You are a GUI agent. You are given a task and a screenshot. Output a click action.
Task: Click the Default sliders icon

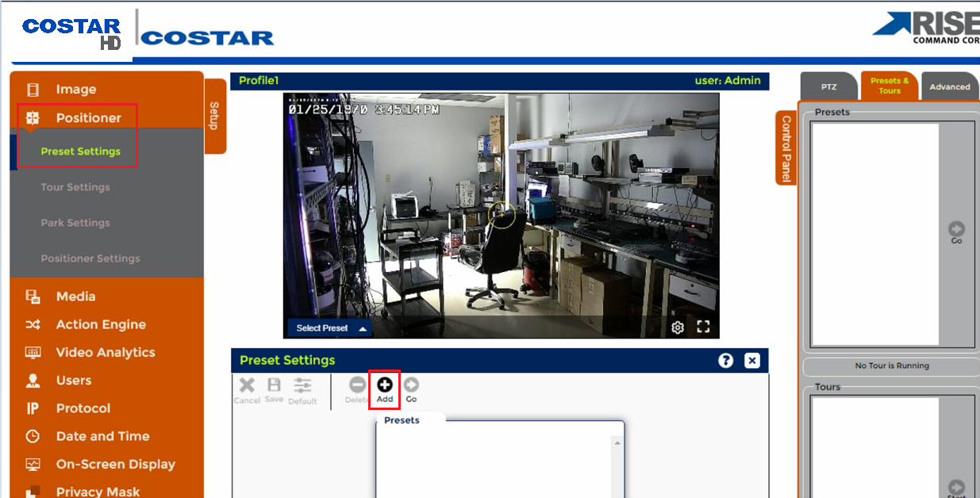tap(302, 385)
